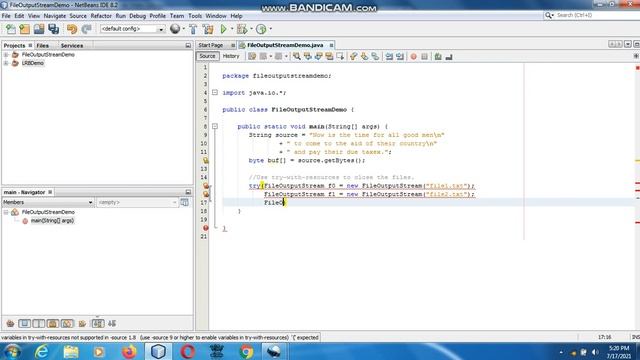Switch to the History view button

tap(231, 56)
